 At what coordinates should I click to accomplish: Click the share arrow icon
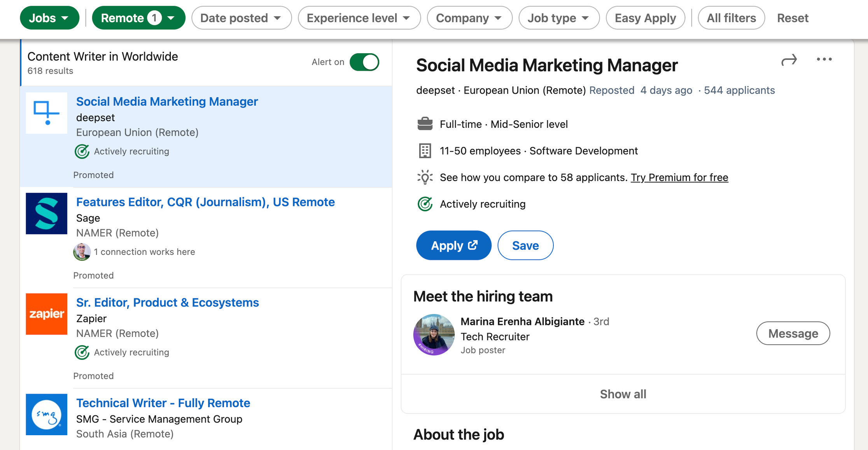tap(789, 61)
